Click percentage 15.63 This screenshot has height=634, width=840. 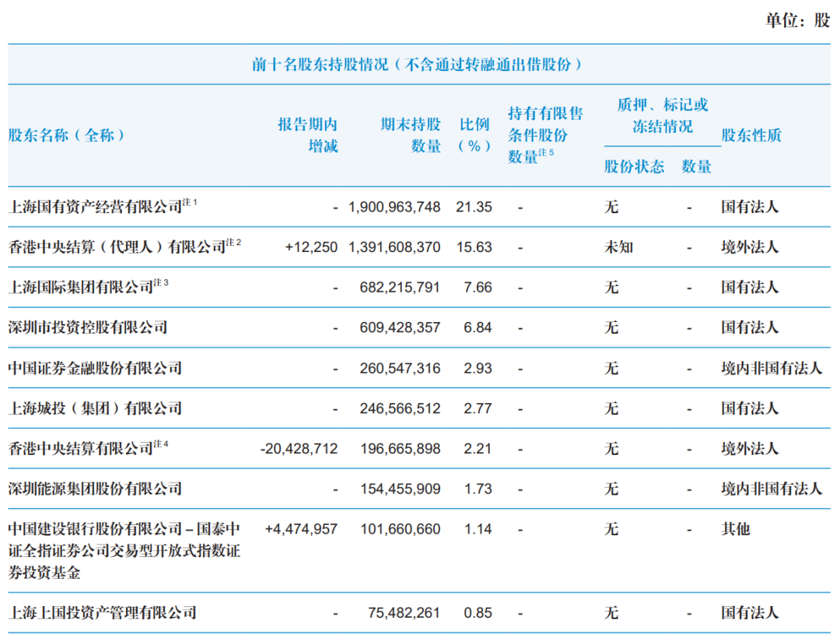tap(474, 247)
